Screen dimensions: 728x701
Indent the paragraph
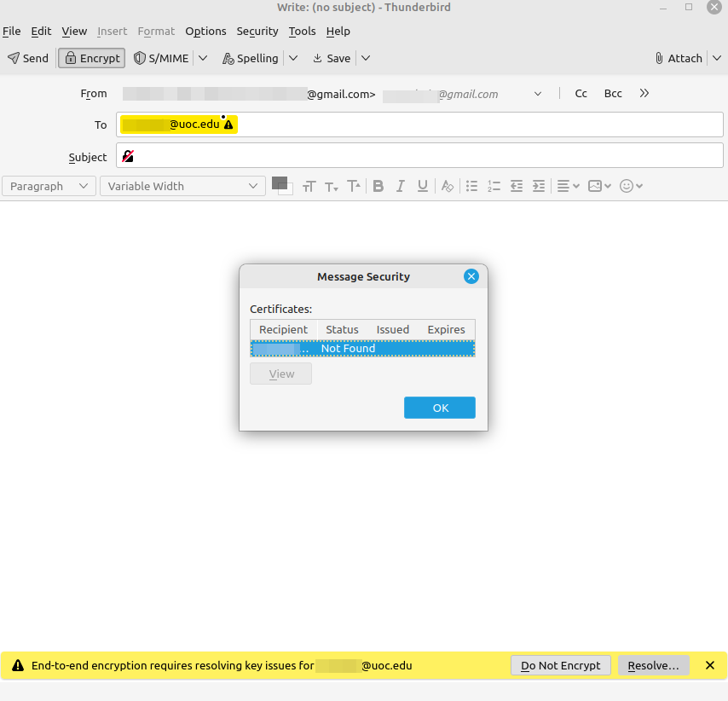click(x=539, y=186)
